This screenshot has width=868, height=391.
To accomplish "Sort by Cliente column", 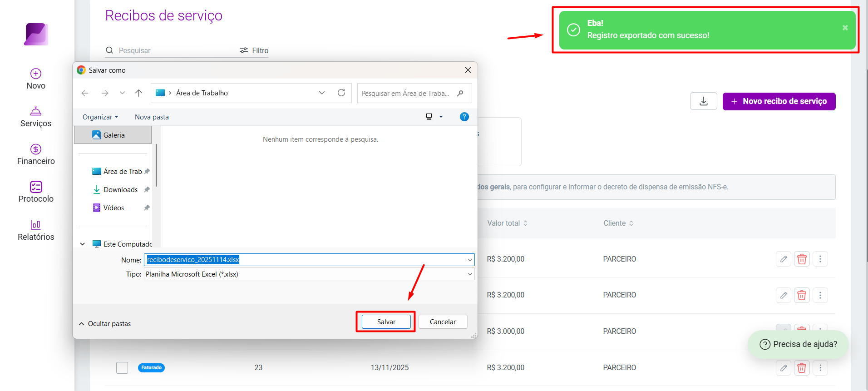I will tap(618, 223).
